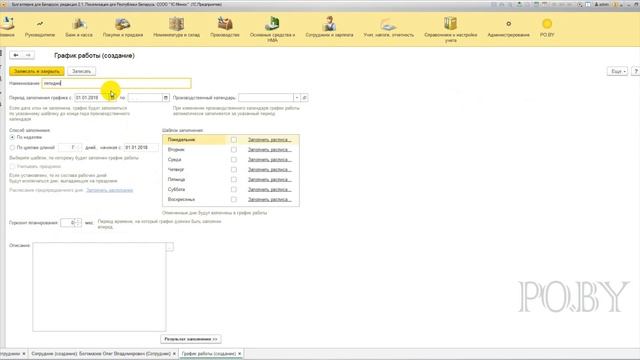The image size is (640, 360).
Task: Tick the Понедельник checkbox
Action: 233,140
